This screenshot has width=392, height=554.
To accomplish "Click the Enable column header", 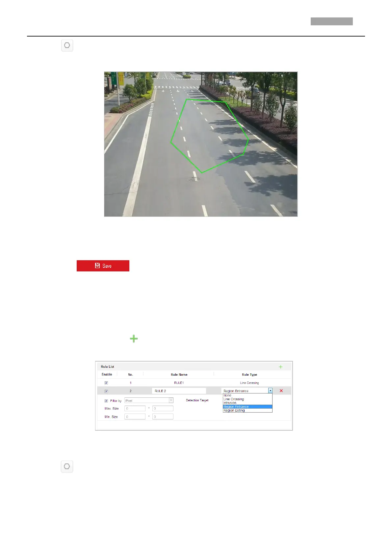I will coord(107,374).
